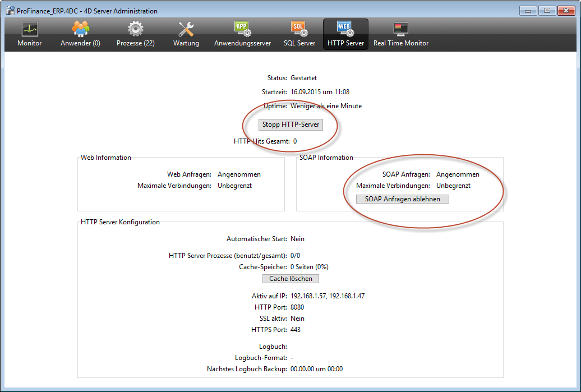This screenshot has height=392, width=581.
Task: Click the 4D Server window title icon
Action: click(10, 11)
